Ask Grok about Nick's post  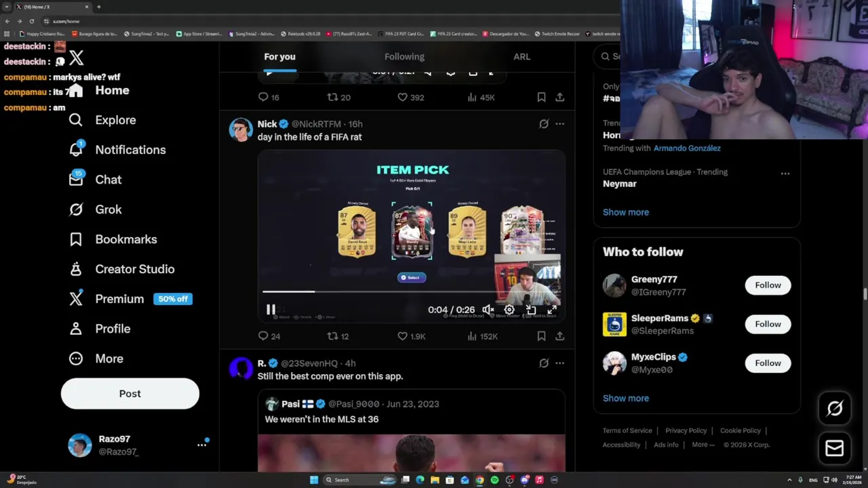[x=543, y=124]
